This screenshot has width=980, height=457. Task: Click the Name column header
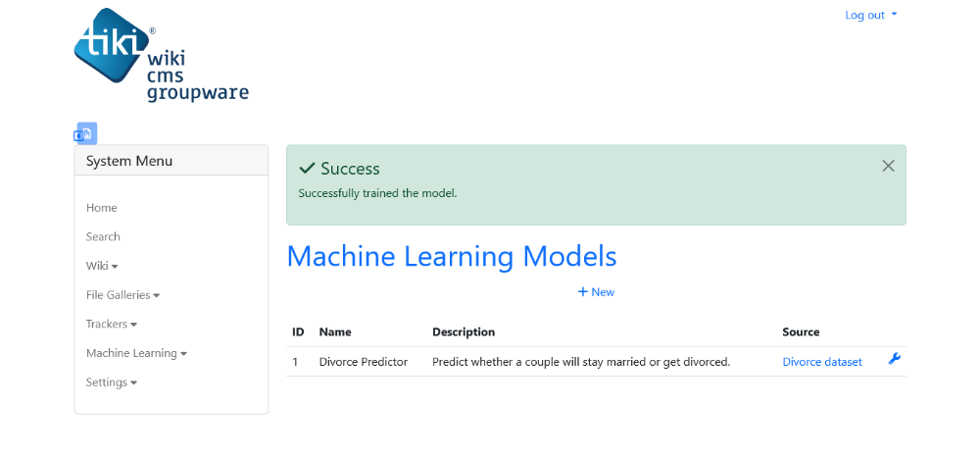(x=335, y=332)
